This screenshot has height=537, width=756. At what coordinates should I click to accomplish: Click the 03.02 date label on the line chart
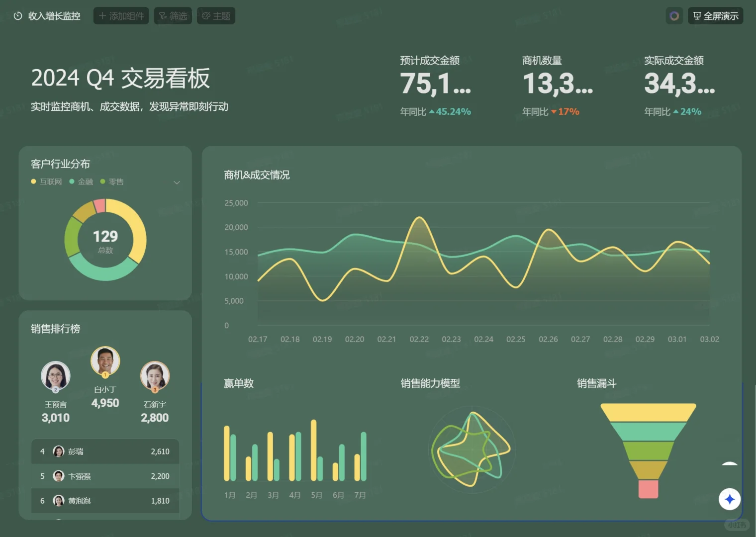[x=710, y=339]
